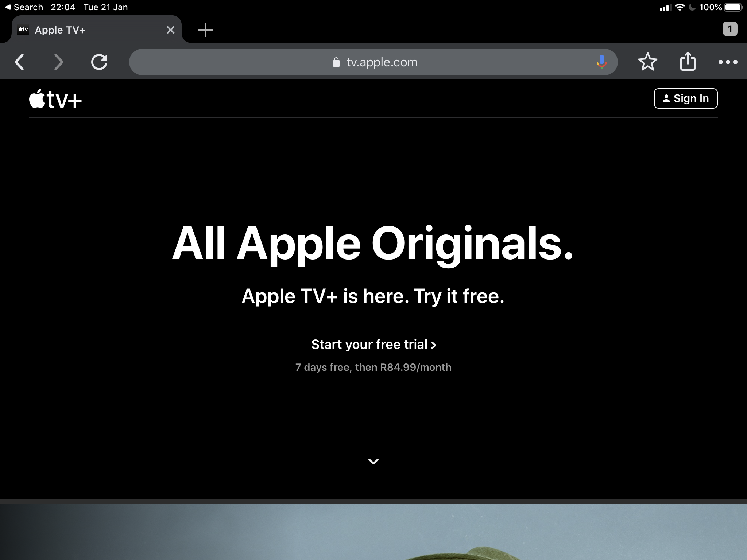Viewport: 747px width, 560px height.
Task: Click the browser overflow menu icon
Action: point(728,61)
